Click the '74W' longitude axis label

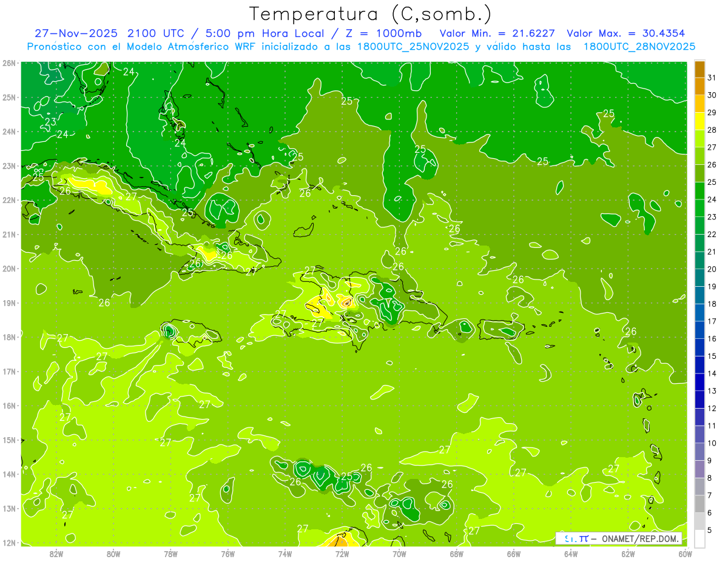click(x=285, y=554)
